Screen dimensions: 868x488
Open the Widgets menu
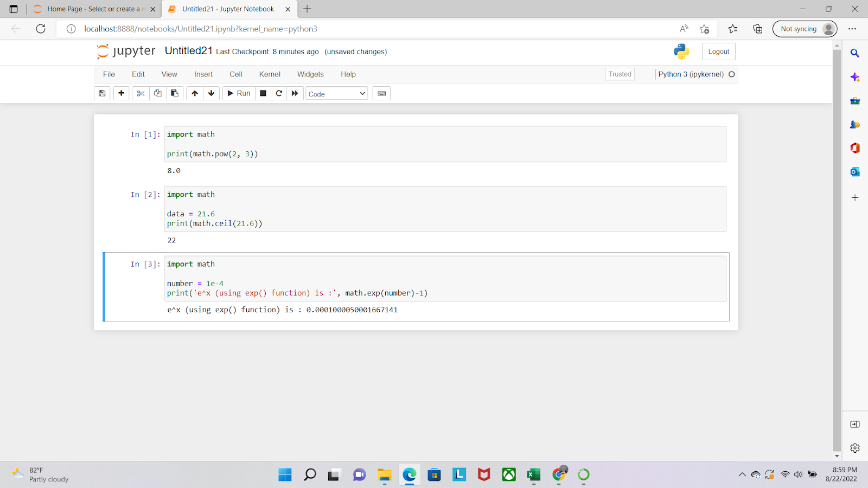[x=310, y=74]
